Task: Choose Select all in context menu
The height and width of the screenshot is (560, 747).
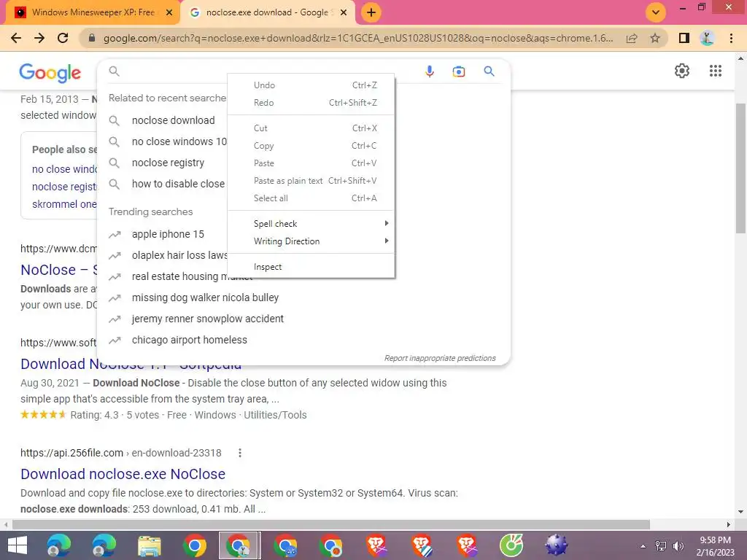Action: 311,198
